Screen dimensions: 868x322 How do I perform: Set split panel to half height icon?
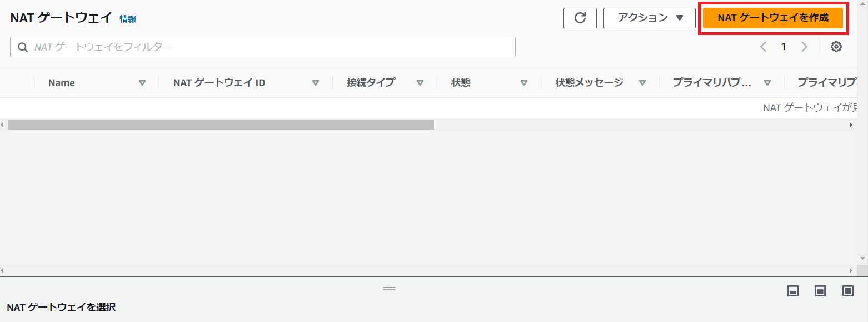click(820, 291)
